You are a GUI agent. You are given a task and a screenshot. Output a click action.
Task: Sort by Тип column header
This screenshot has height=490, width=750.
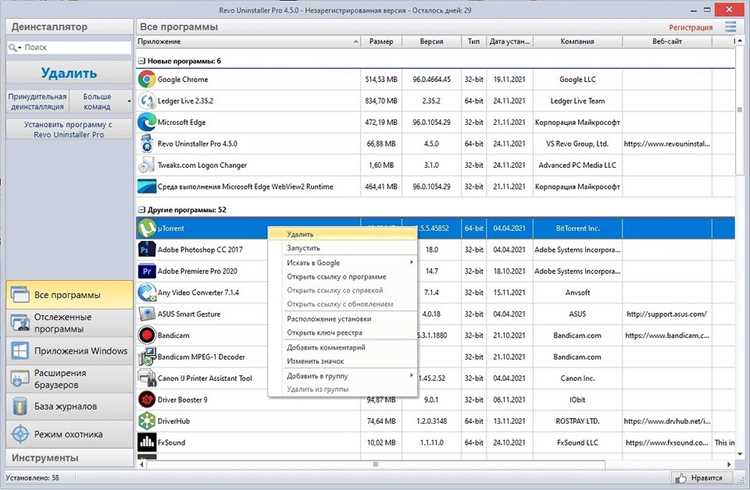coord(474,42)
